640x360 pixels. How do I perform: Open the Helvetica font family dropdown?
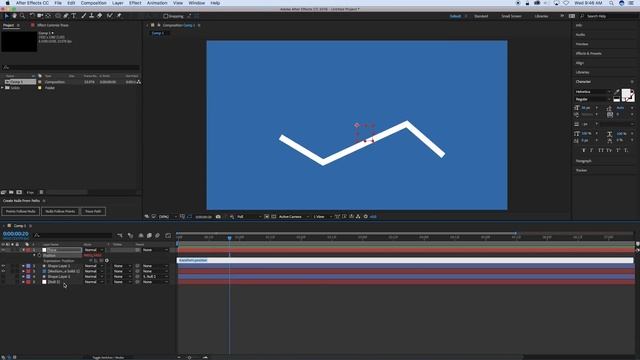593,92
